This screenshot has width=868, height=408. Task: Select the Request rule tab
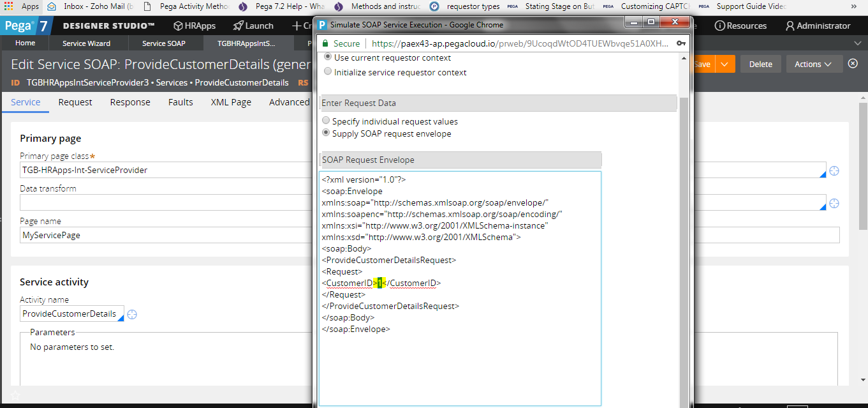point(75,102)
